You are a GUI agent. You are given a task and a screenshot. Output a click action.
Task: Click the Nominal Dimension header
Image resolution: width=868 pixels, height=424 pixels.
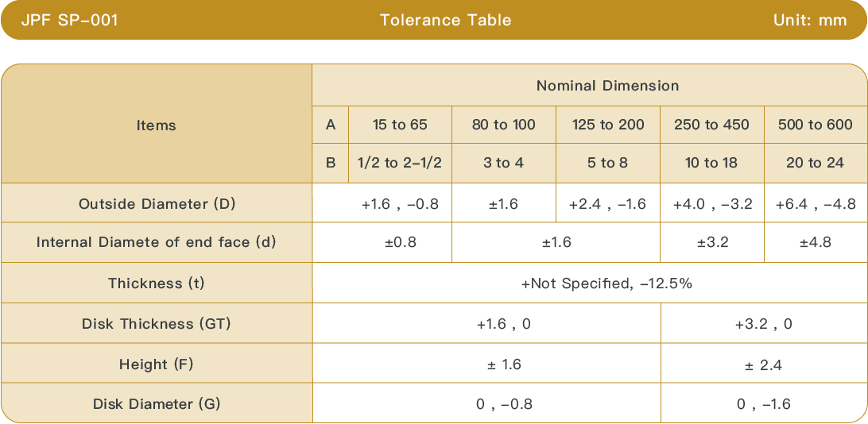[x=607, y=86]
